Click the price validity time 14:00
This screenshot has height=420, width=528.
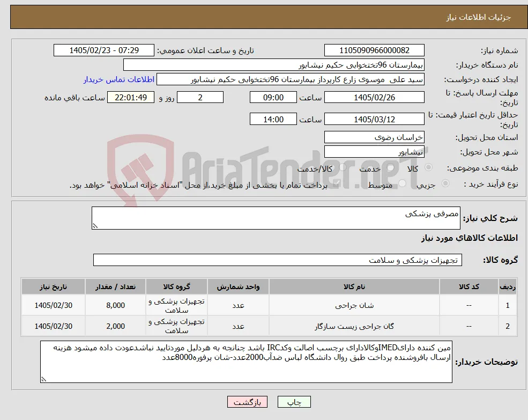pos(273,119)
